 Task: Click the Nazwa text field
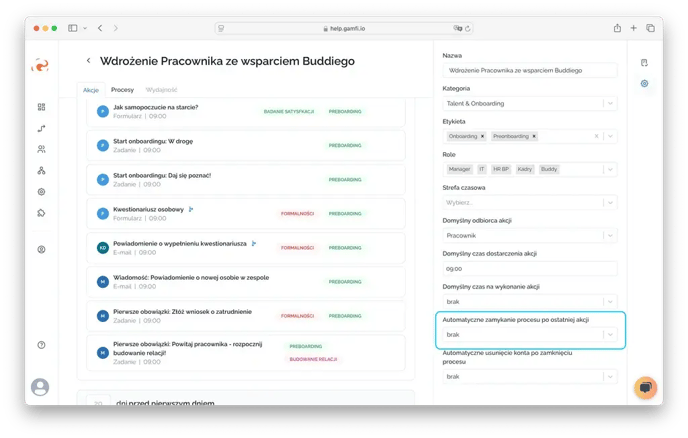click(x=530, y=71)
